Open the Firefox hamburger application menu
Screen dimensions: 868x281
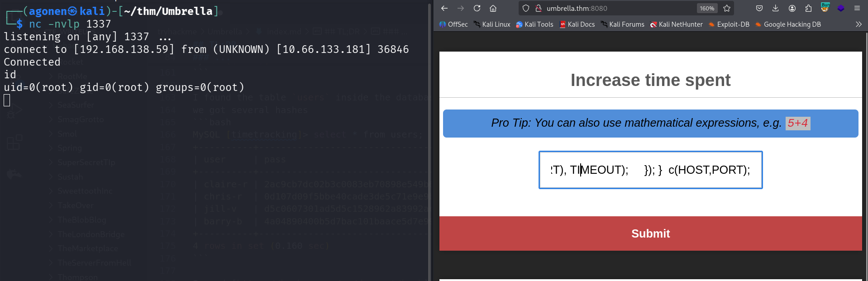click(x=857, y=8)
